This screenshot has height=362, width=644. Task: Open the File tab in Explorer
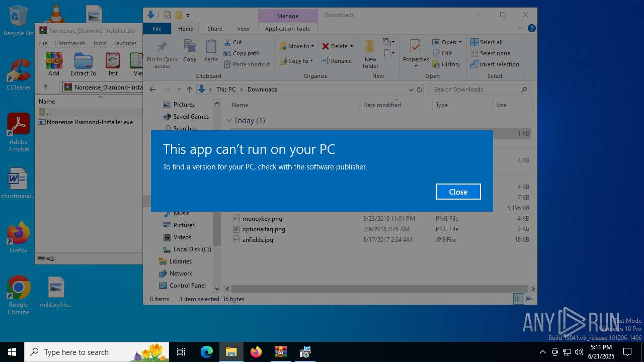[157, 29]
